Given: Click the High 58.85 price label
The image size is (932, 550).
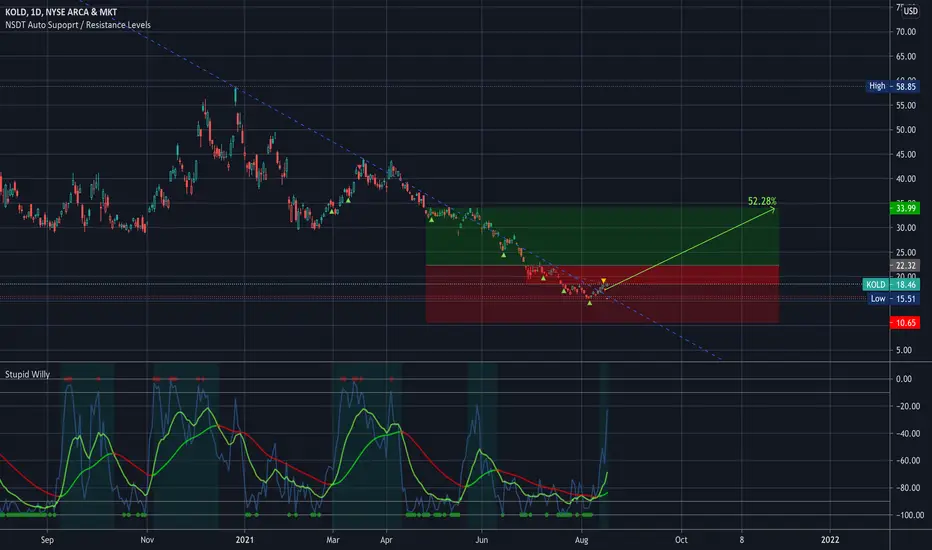Looking at the screenshot, I should 893,86.
